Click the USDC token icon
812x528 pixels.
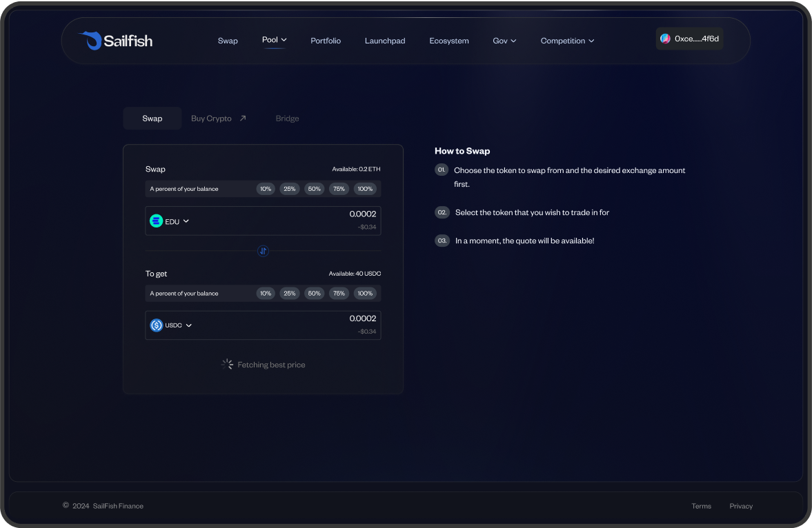(157, 325)
